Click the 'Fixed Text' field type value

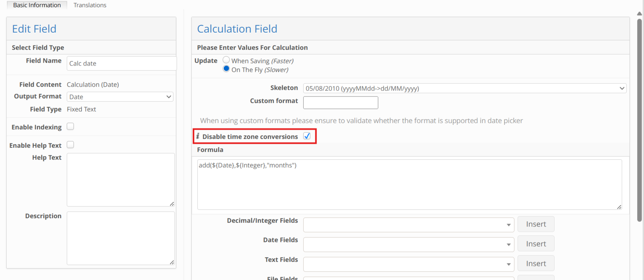click(x=81, y=109)
